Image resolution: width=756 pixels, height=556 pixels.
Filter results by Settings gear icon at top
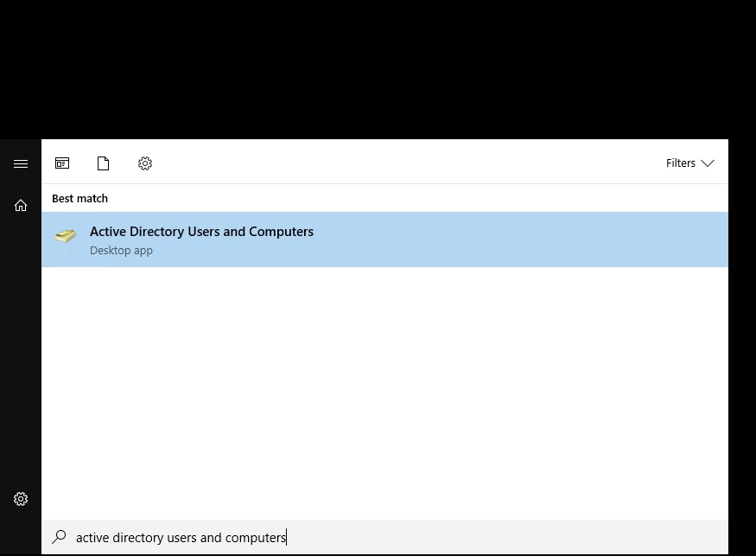145,163
